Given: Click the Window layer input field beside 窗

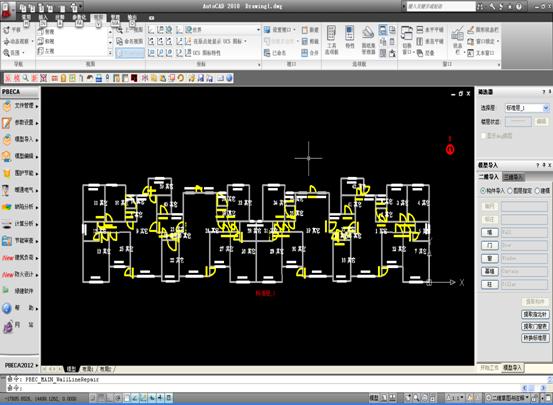Looking at the screenshot, I should [x=524, y=259].
